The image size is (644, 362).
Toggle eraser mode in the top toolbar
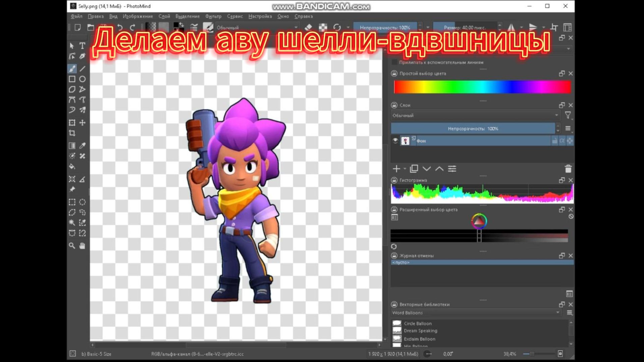tap(309, 28)
